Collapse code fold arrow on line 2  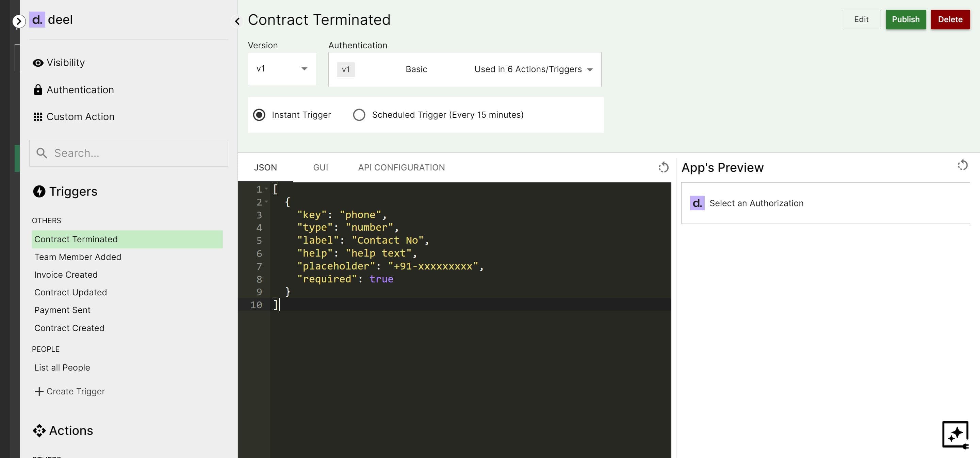[266, 202]
